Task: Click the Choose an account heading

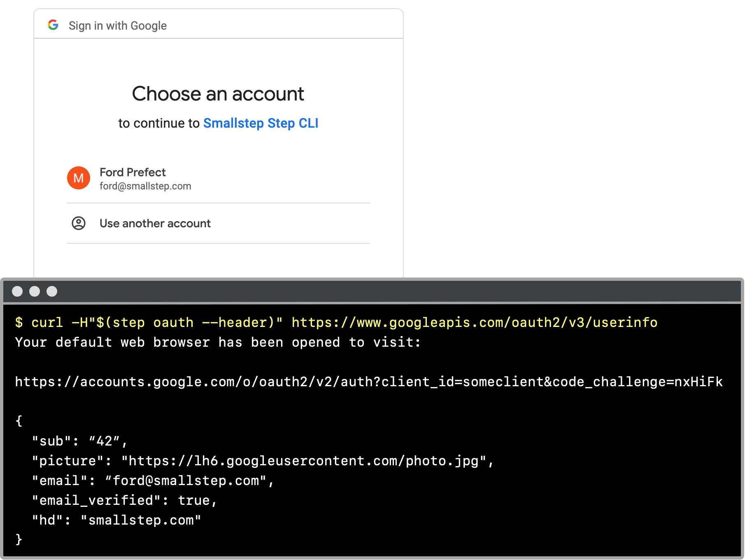Action: [218, 94]
